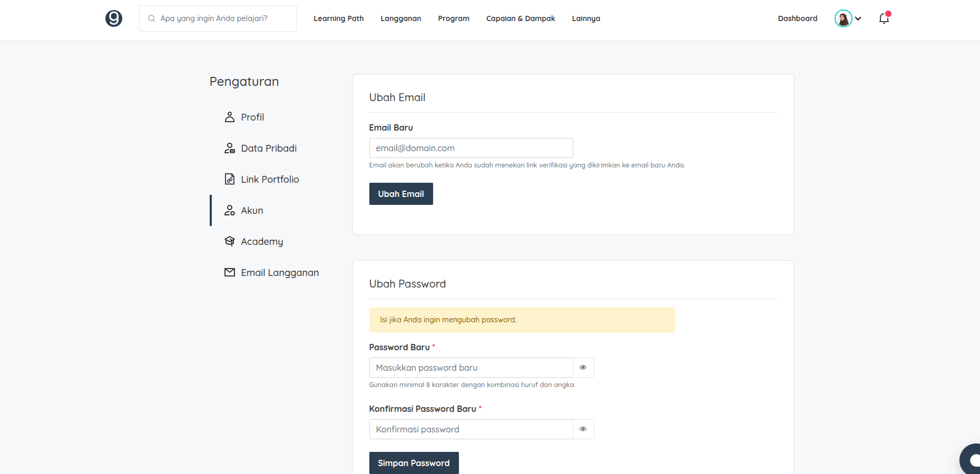980x474 pixels.
Task: Go to Learning Path
Action: tap(339, 18)
